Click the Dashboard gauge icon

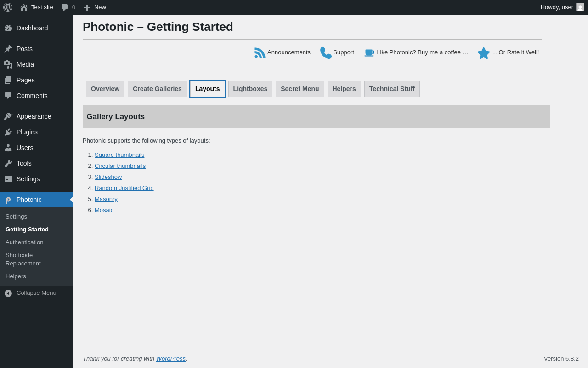[x=8, y=28]
